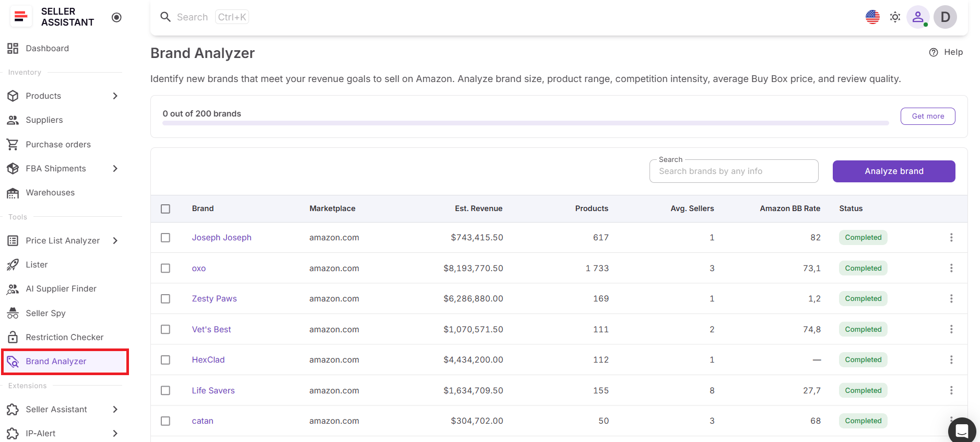This screenshot has width=980, height=442.
Task: Click the IP-Alert puzzle icon
Action: [x=13, y=434]
